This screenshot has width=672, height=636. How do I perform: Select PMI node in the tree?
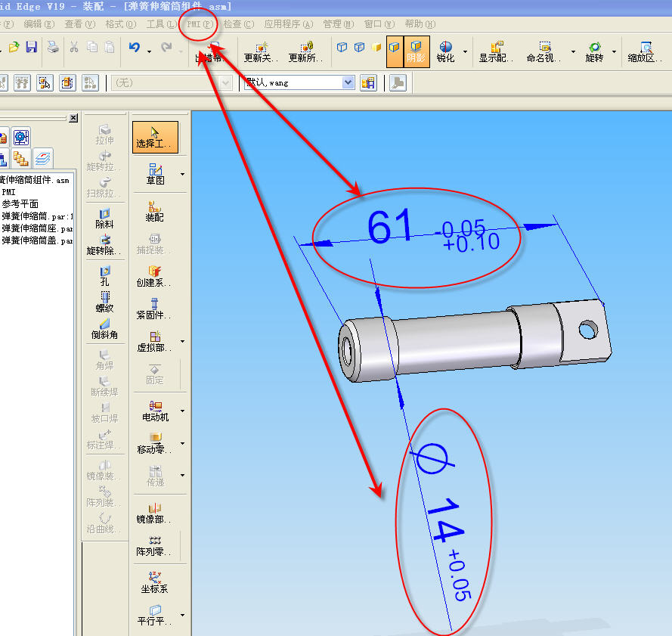(8, 192)
